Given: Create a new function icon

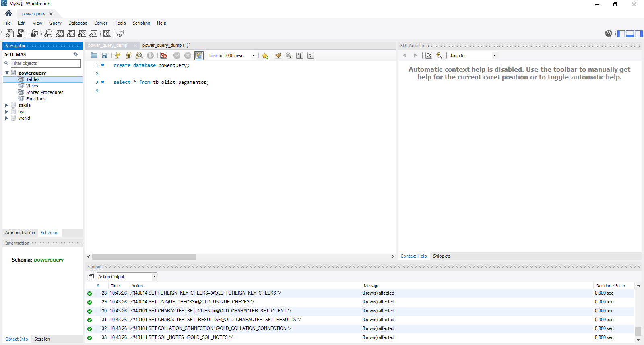Looking at the screenshot, I should tap(93, 34).
